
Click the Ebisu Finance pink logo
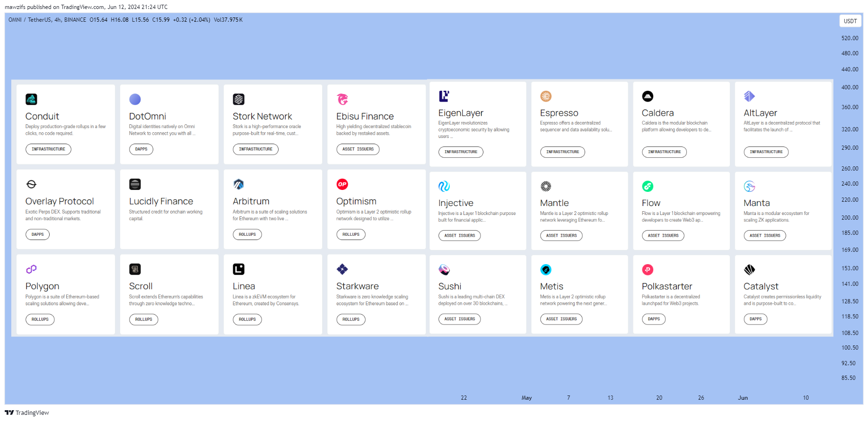[342, 99]
